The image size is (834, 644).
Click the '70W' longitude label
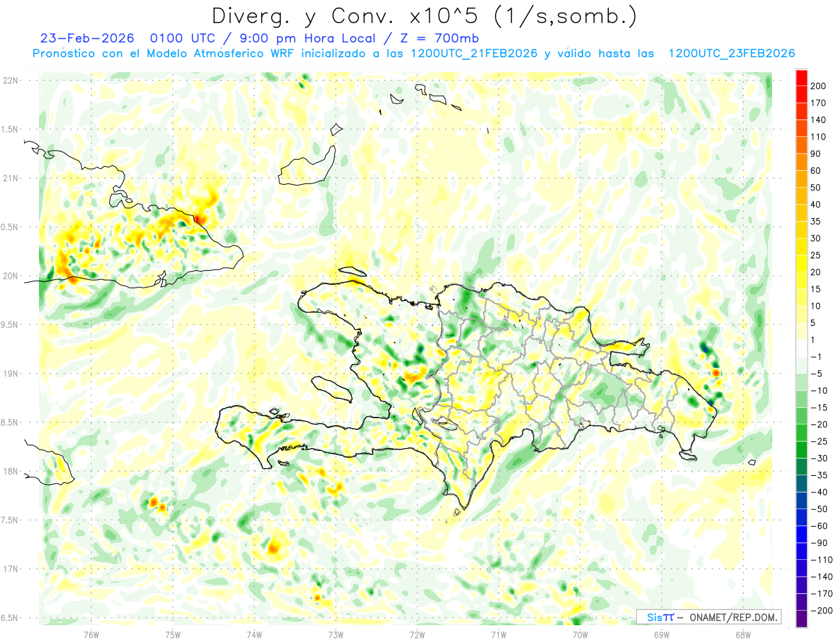click(580, 634)
